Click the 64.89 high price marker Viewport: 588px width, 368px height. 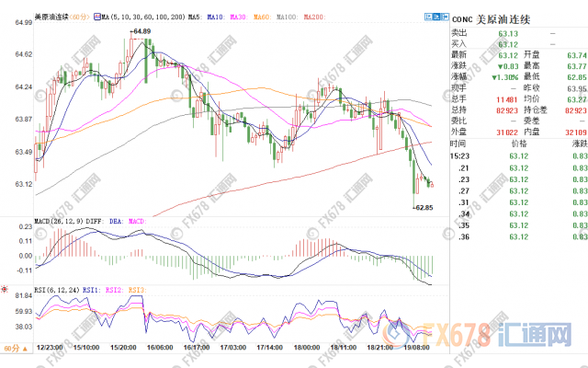tap(140, 31)
